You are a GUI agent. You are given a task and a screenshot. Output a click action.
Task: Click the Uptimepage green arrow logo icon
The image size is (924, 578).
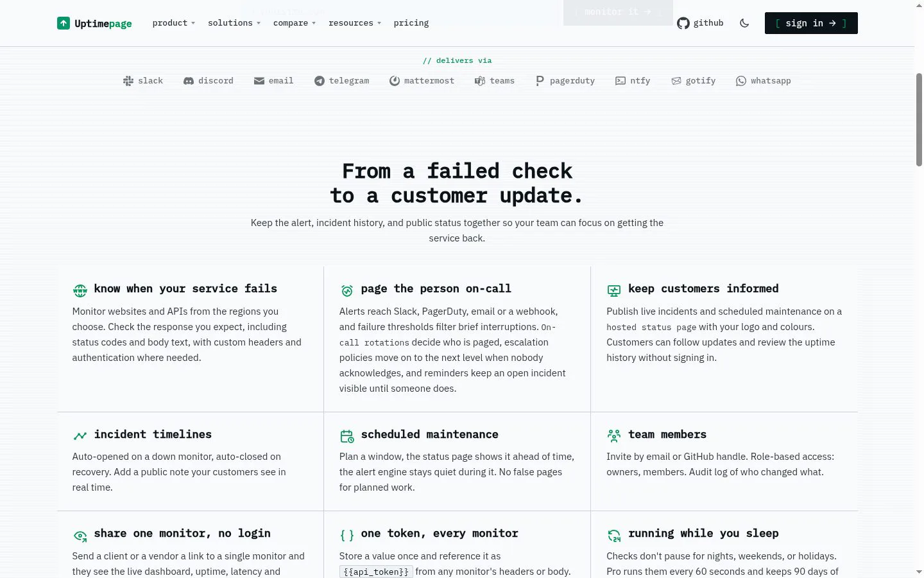(63, 23)
